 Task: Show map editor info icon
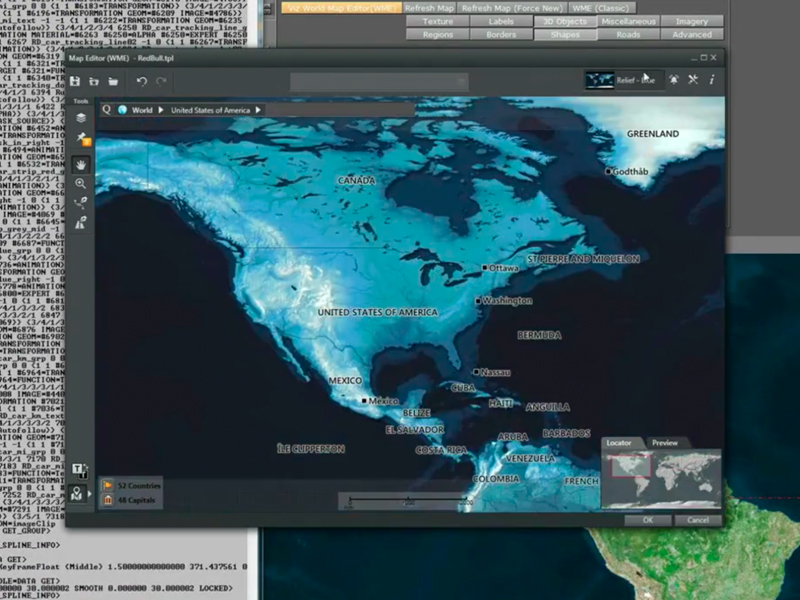(712, 80)
